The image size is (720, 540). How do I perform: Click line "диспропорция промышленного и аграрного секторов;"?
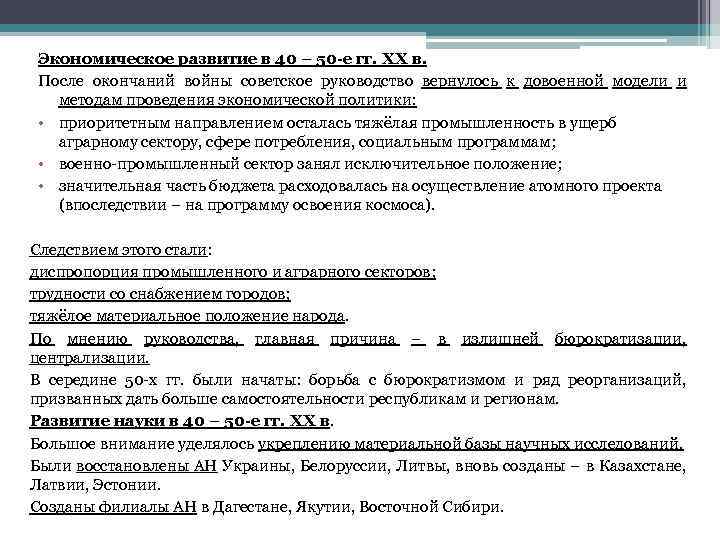(233, 272)
